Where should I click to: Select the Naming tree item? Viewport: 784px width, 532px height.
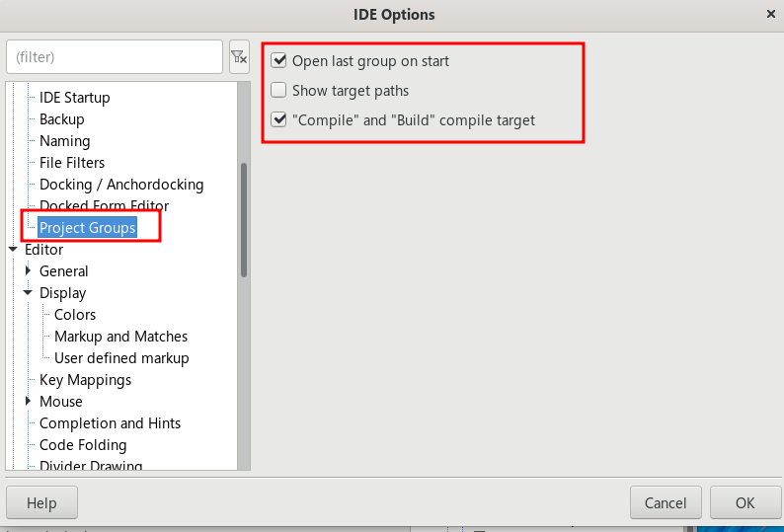point(64,141)
